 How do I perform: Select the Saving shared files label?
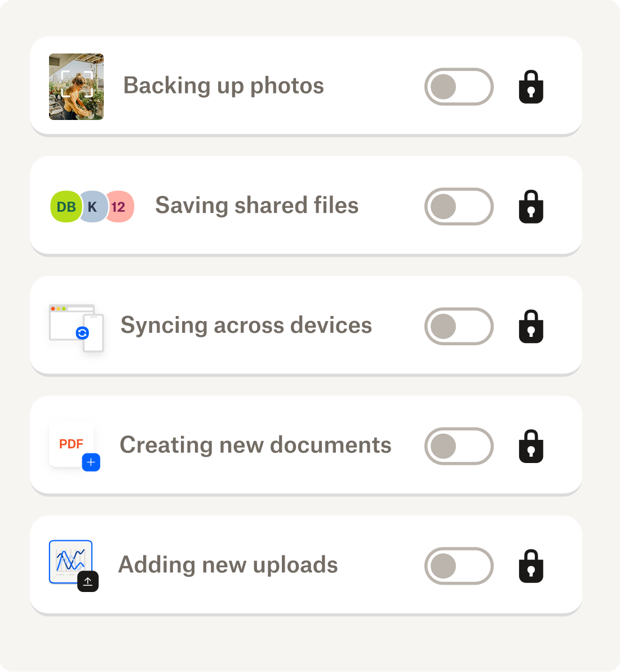(x=256, y=206)
